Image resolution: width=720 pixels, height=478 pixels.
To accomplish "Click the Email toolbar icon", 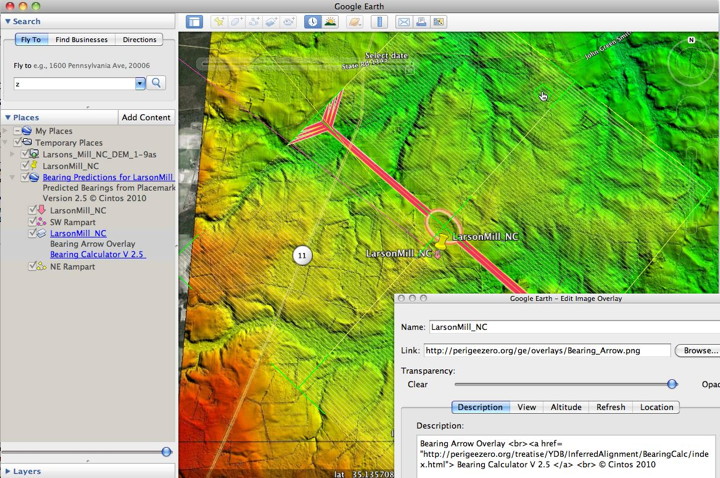I will click(x=403, y=21).
